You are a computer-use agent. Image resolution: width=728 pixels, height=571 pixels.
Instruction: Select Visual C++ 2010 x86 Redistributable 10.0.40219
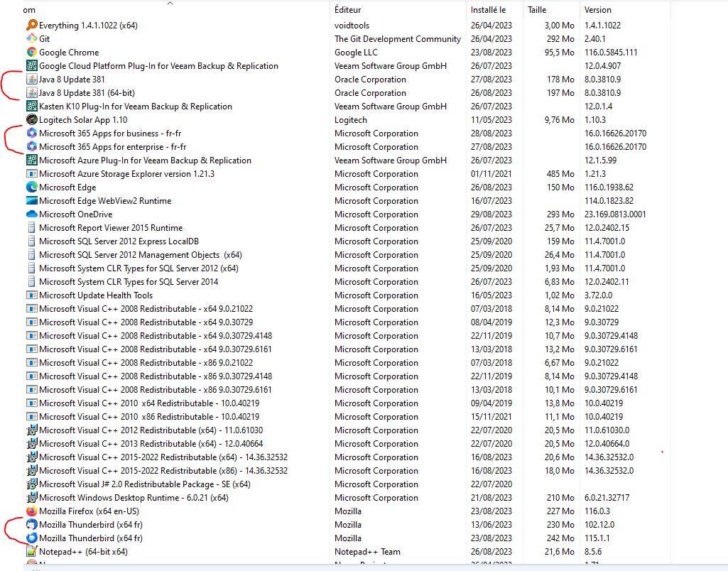[149, 416]
